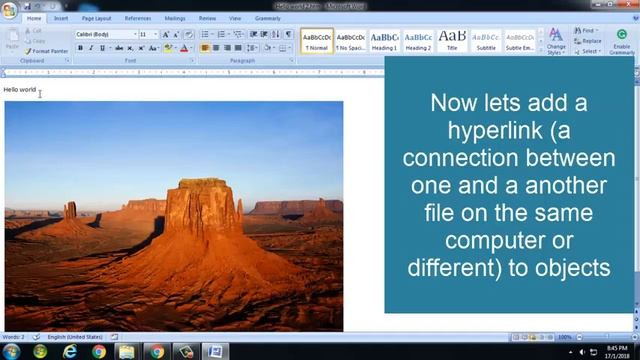Apply Subtitle style

[x=486, y=41]
